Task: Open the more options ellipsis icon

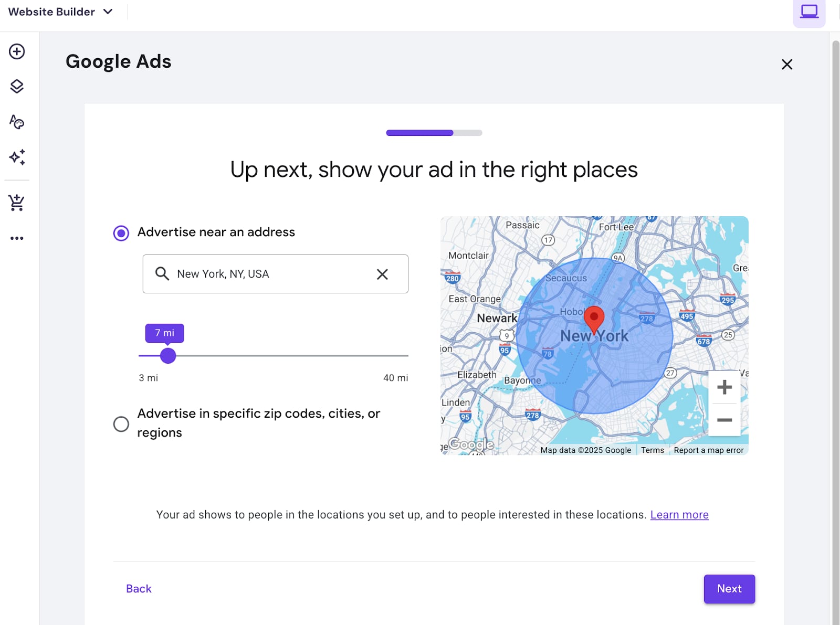Action: pos(17,238)
